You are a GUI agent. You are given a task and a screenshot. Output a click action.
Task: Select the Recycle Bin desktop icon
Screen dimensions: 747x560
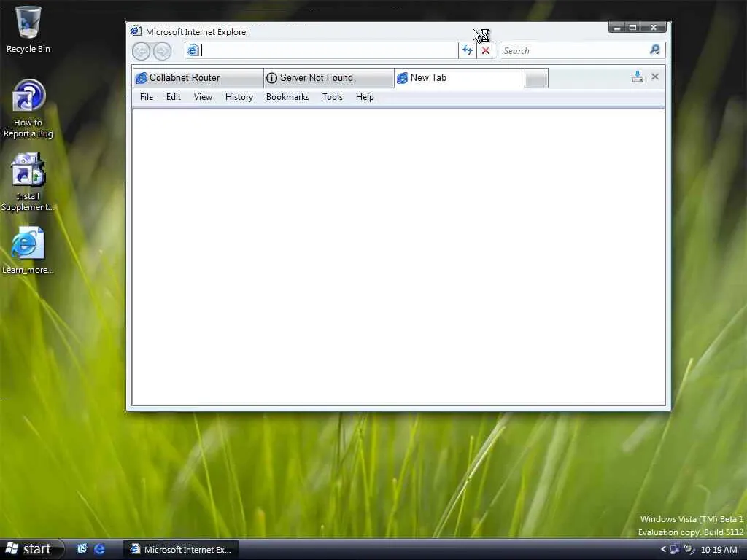tap(28, 29)
